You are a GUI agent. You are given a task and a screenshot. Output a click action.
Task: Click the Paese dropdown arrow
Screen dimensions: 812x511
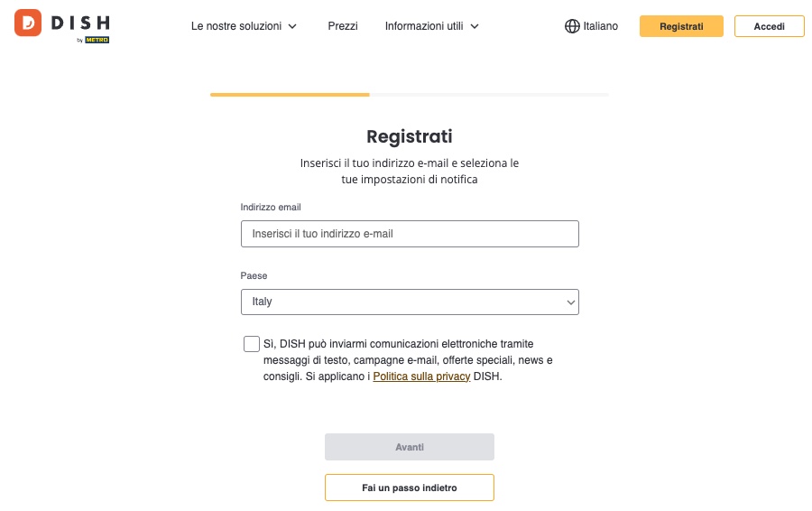(x=570, y=302)
